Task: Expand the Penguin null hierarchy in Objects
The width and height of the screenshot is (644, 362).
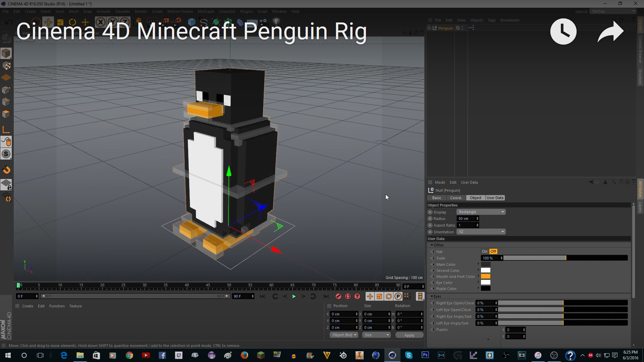Action: coord(429,28)
